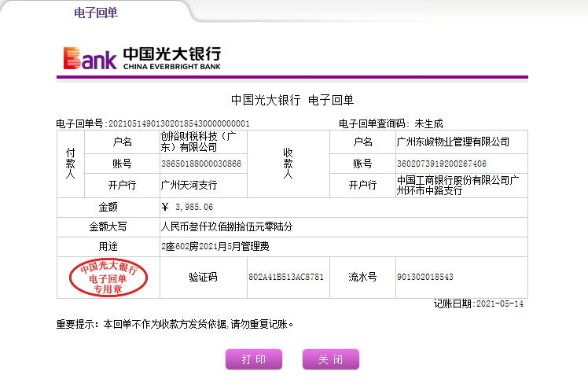Click the 记账日期 2021-05-14 text
The height and width of the screenshot is (390, 588).
click(479, 304)
